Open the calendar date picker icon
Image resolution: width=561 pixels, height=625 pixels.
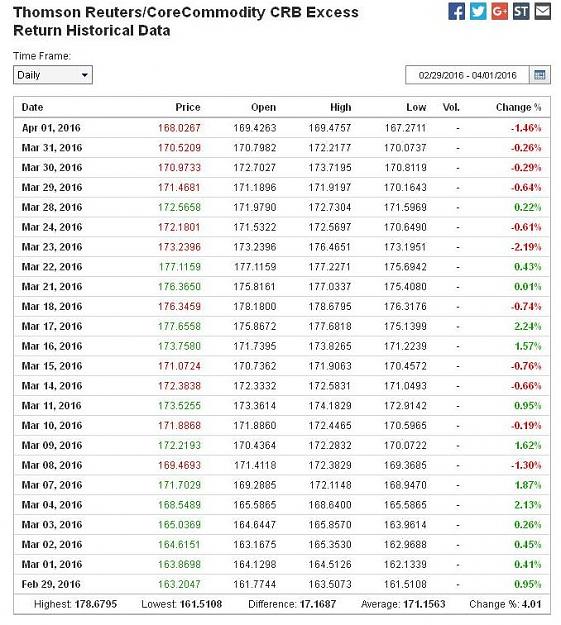click(539, 75)
